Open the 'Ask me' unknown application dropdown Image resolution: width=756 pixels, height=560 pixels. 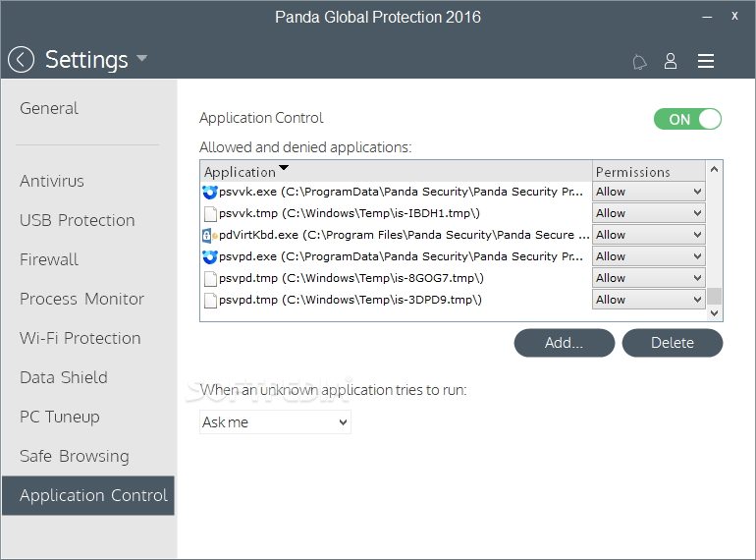[x=275, y=422]
